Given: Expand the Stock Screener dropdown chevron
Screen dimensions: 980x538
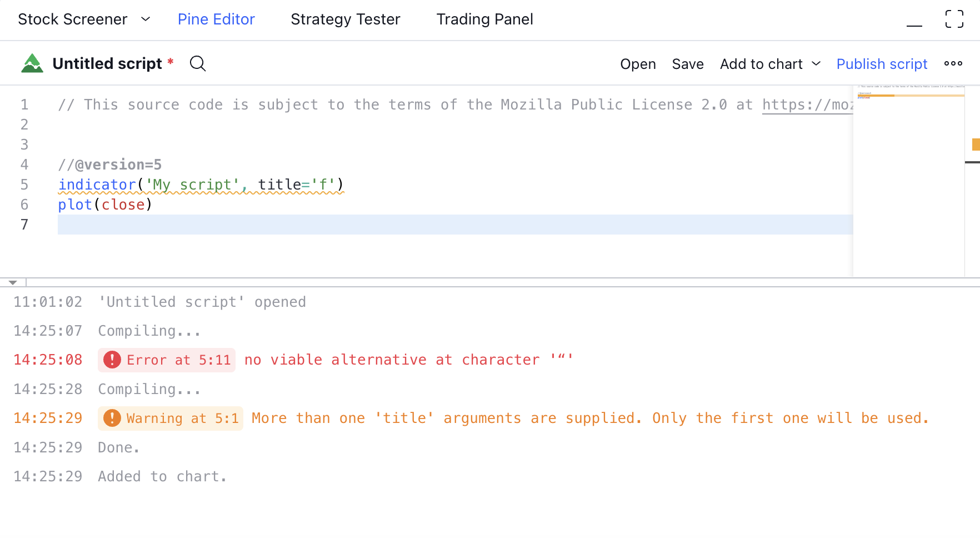Looking at the screenshot, I should 146,19.
